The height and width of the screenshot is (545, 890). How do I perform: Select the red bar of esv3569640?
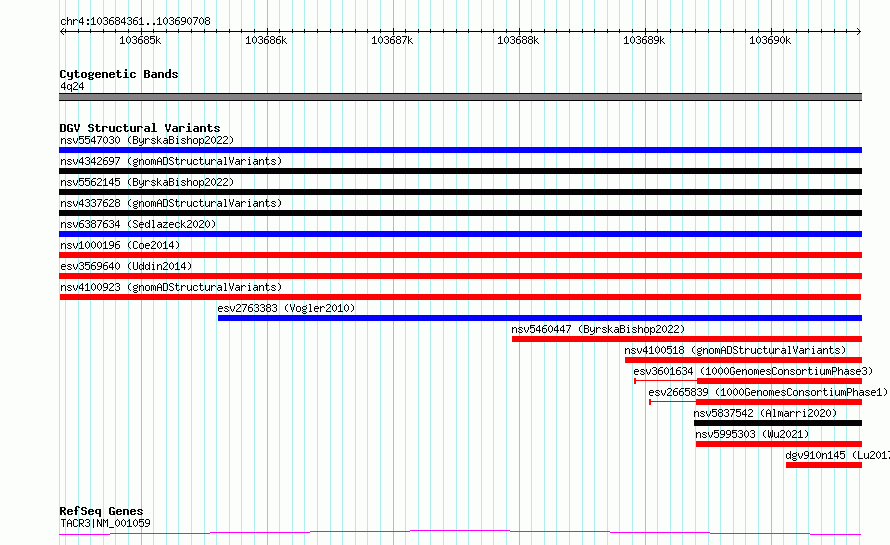[460, 276]
